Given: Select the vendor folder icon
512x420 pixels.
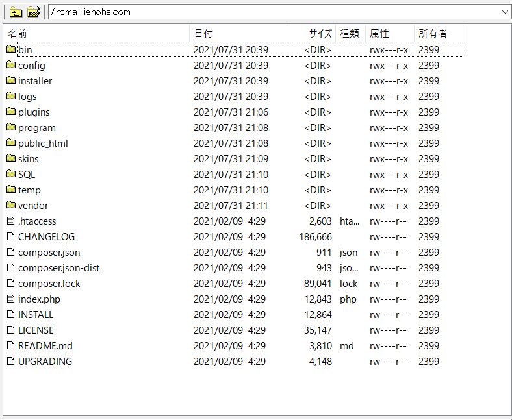Looking at the screenshot, I should tap(11, 205).
